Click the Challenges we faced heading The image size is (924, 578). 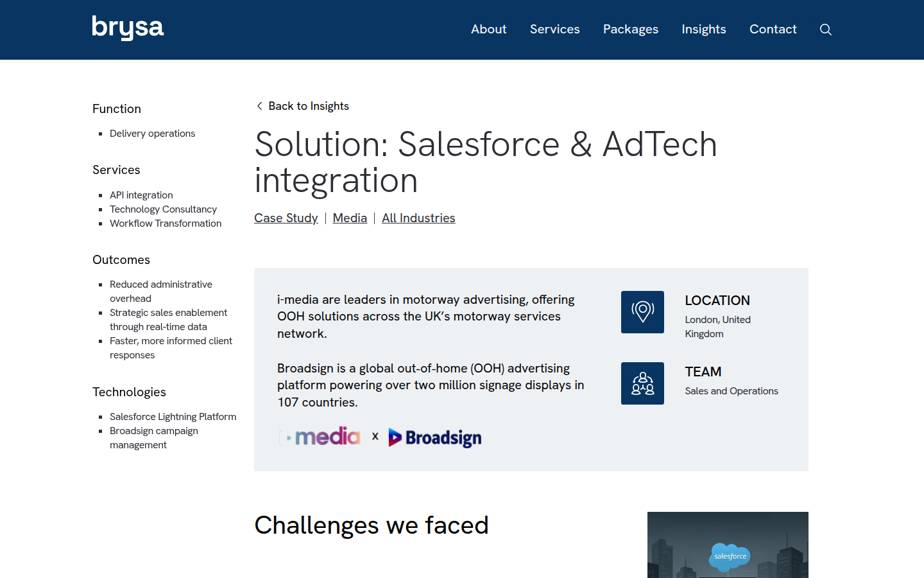pos(372,525)
